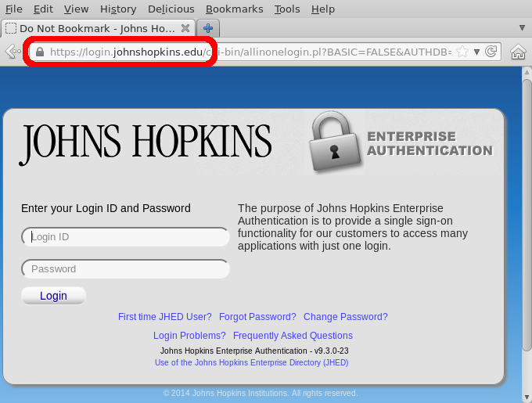Click the browser back arrow button
The height and width of the screenshot is (403, 532).
tap(13, 52)
